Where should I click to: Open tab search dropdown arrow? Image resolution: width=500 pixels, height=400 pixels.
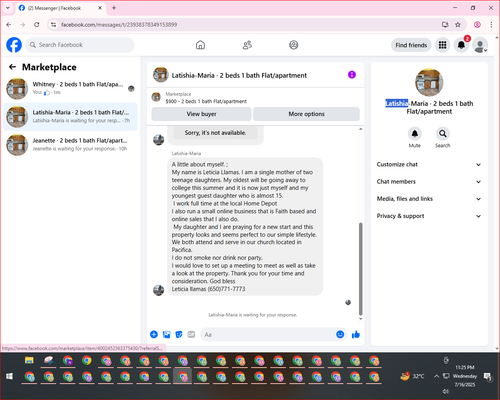click(x=8, y=8)
